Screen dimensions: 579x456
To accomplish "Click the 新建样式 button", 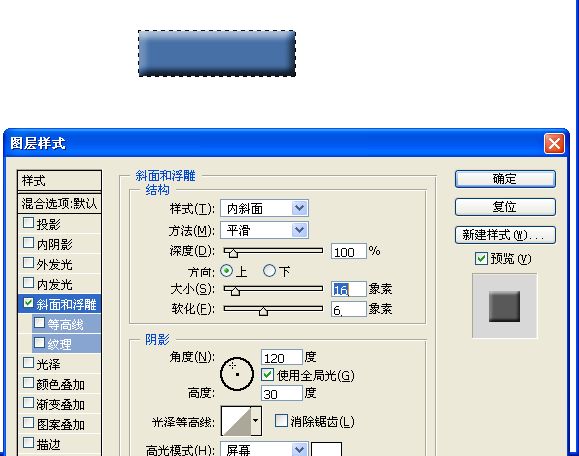I will tap(505, 235).
